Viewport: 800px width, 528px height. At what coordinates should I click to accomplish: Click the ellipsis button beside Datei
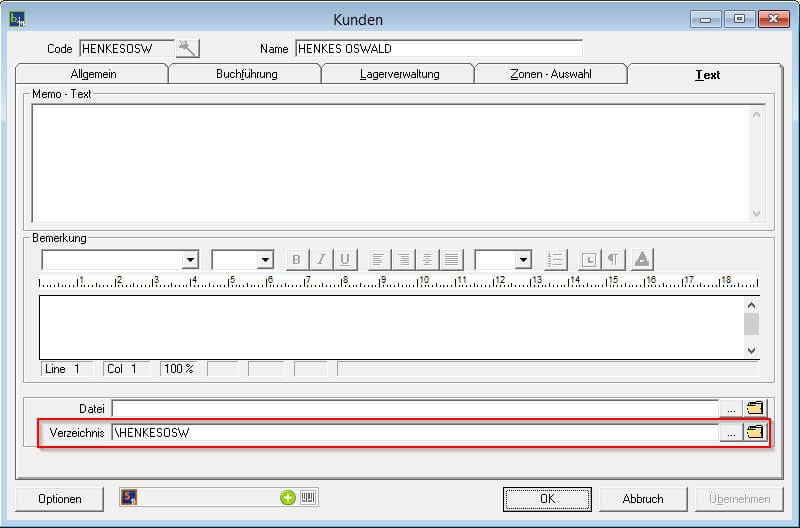coord(731,408)
